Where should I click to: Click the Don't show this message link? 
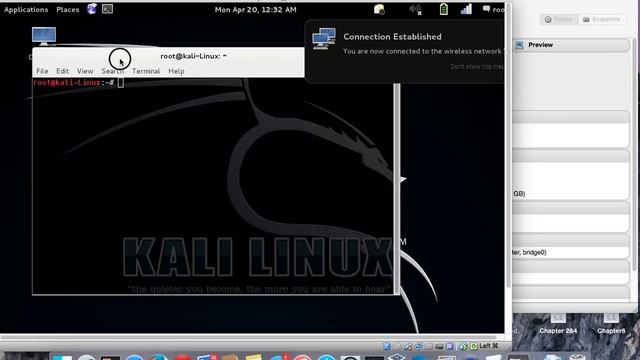pos(477,67)
